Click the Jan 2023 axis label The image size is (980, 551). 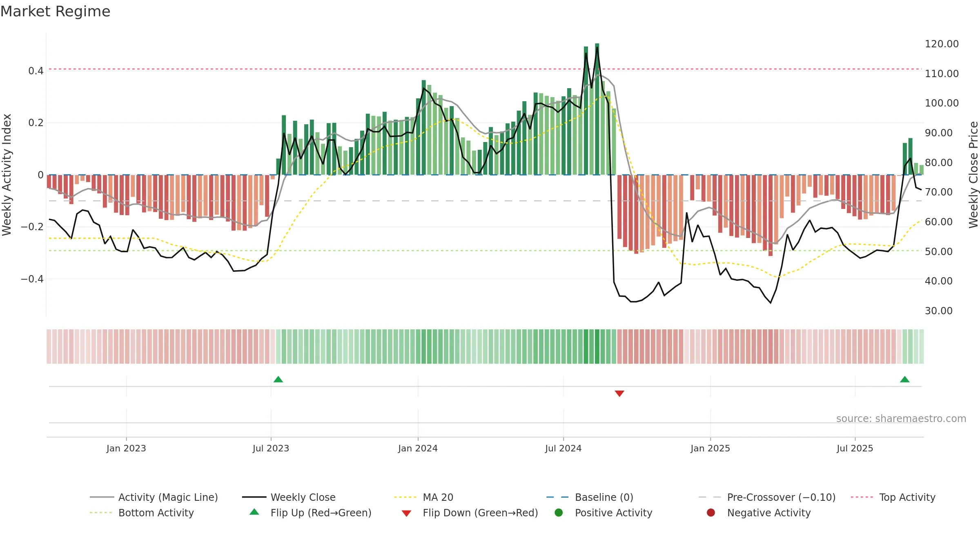(x=126, y=448)
